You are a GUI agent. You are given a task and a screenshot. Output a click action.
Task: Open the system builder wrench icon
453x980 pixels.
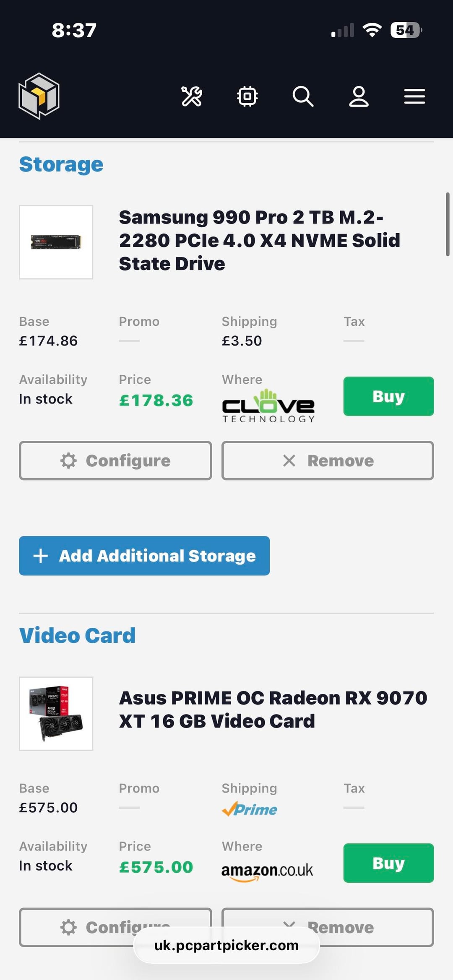[192, 96]
